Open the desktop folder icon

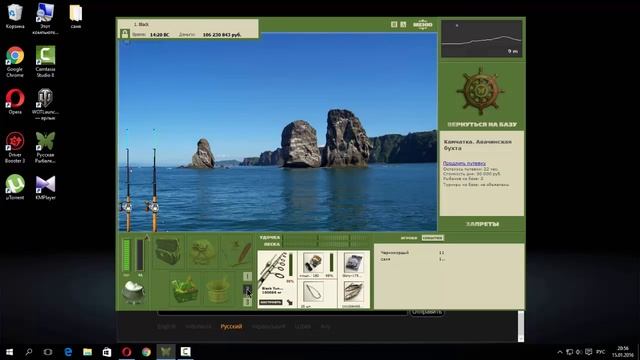(76, 16)
